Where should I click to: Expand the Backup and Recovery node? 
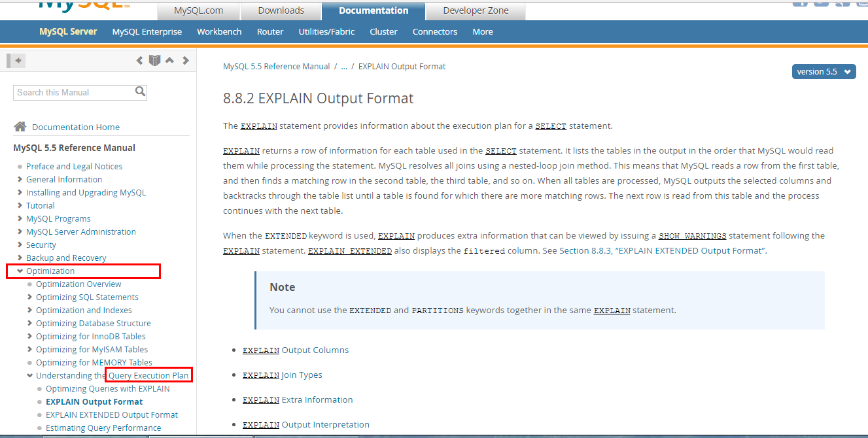click(20, 258)
